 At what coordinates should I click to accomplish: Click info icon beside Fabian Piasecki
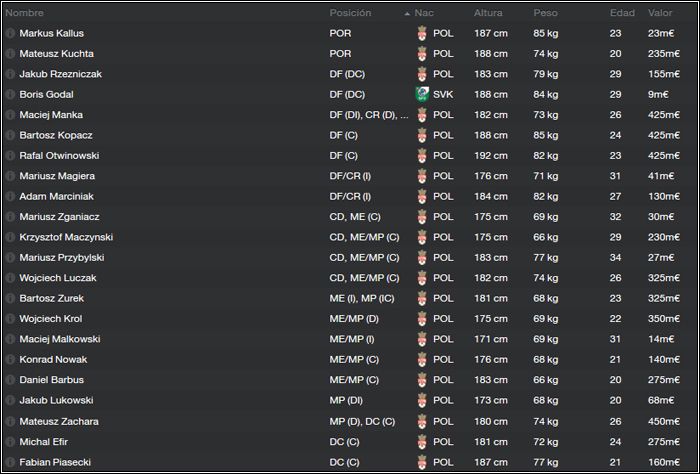pyautogui.click(x=10, y=462)
